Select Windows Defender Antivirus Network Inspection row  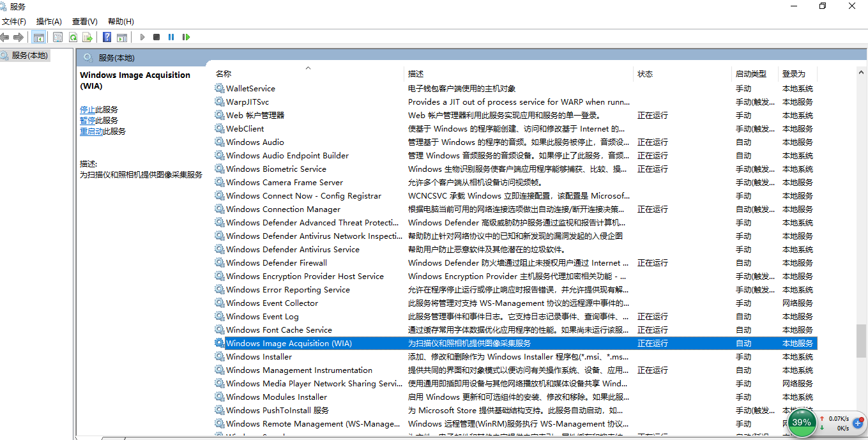click(515, 236)
